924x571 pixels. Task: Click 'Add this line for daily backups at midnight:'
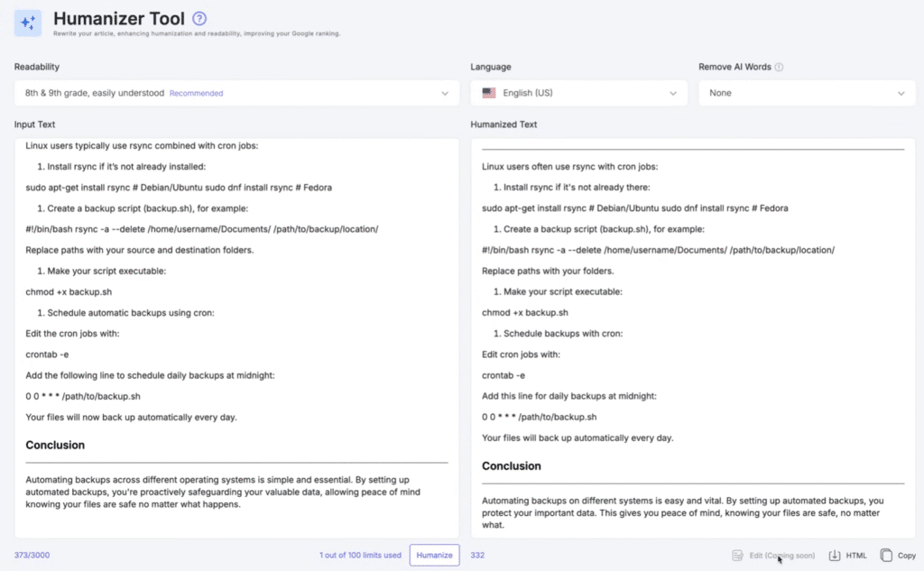[x=568, y=396]
